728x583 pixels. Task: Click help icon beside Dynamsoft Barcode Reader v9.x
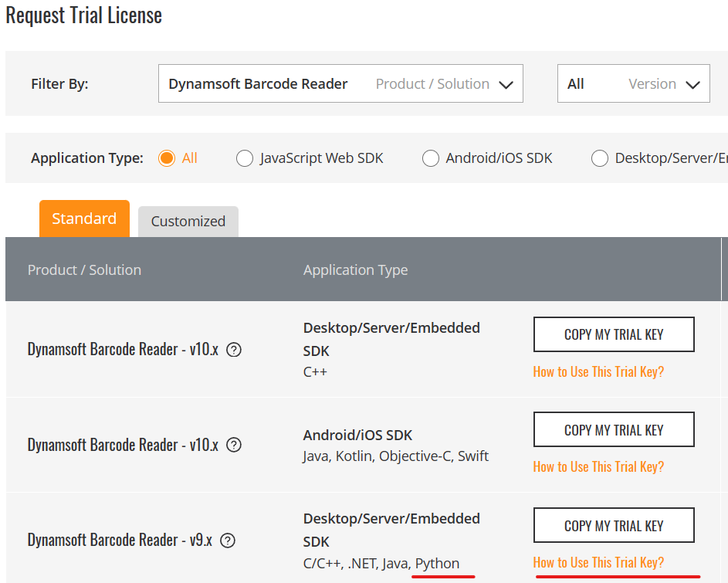click(229, 541)
